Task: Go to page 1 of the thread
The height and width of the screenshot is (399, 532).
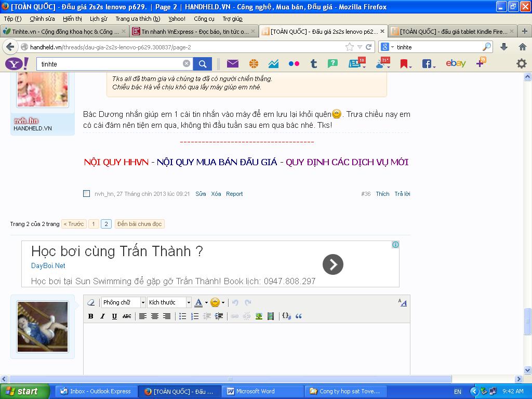Action: (94, 224)
